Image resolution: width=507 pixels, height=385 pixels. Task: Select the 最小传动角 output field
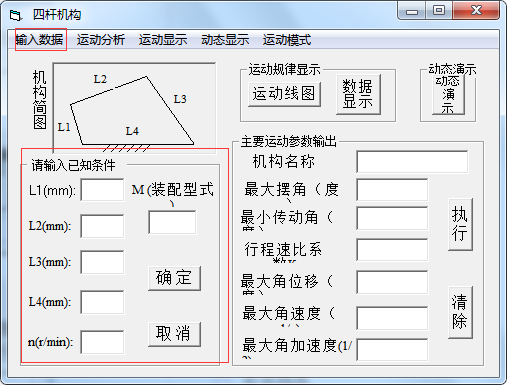pyautogui.click(x=392, y=218)
